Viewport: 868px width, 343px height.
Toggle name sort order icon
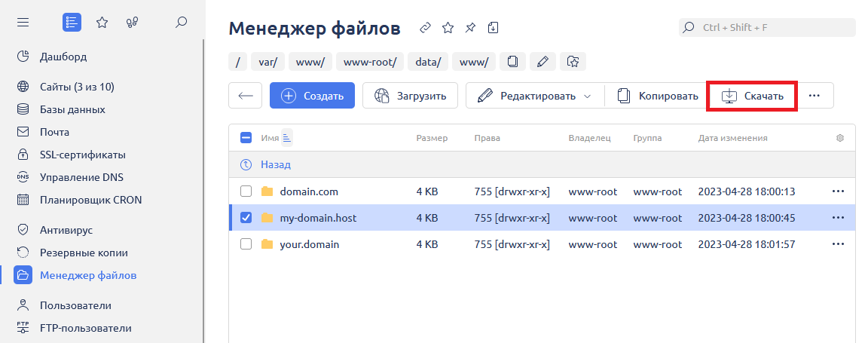[x=287, y=138]
